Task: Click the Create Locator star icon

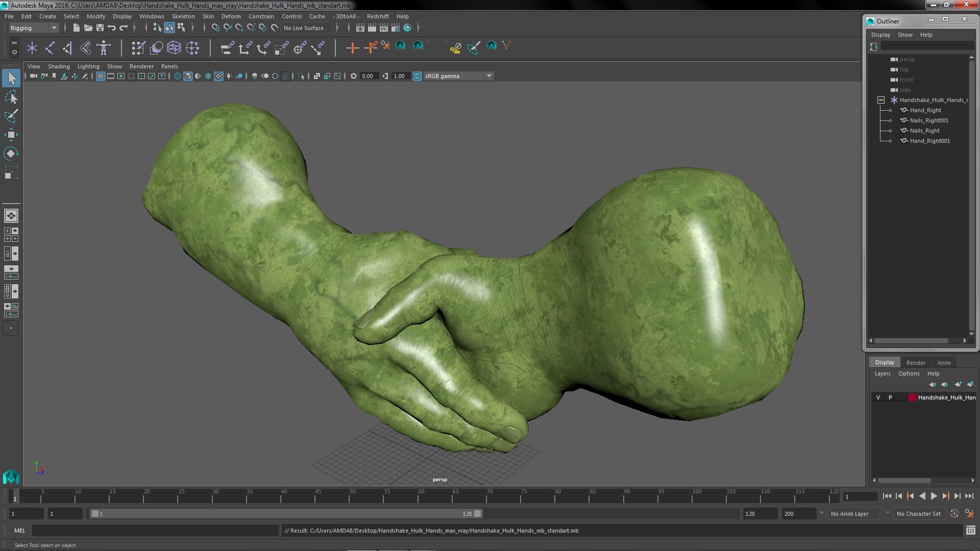Action: coord(32,48)
